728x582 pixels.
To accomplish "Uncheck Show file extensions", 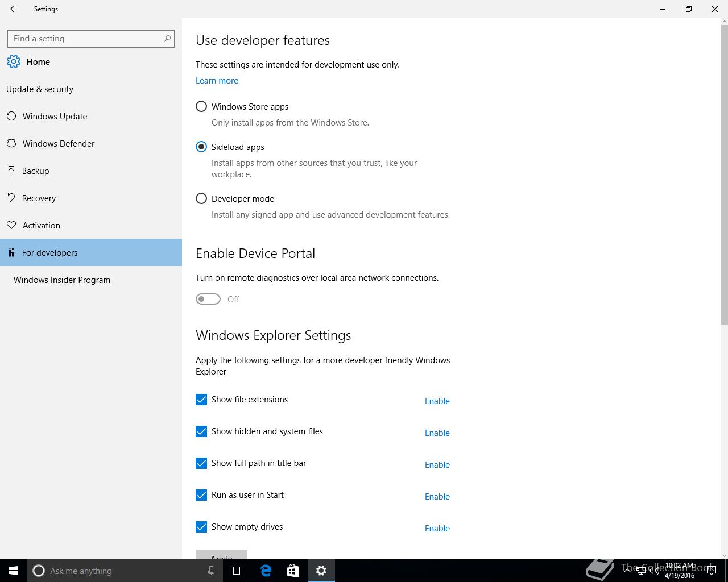I will [x=201, y=400].
